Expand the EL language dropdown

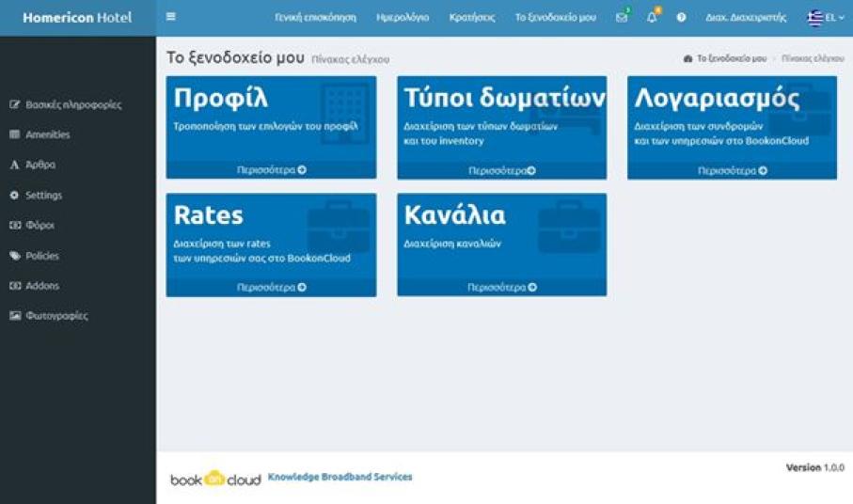826,18
